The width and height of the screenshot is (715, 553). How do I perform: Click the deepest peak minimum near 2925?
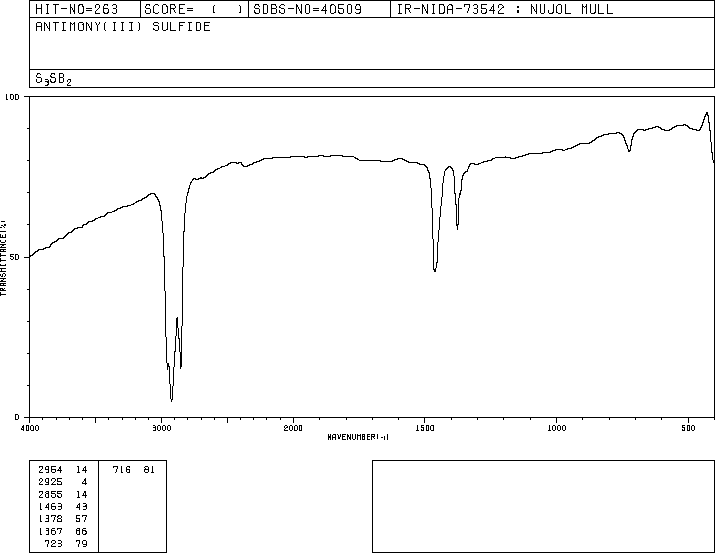click(x=171, y=400)
